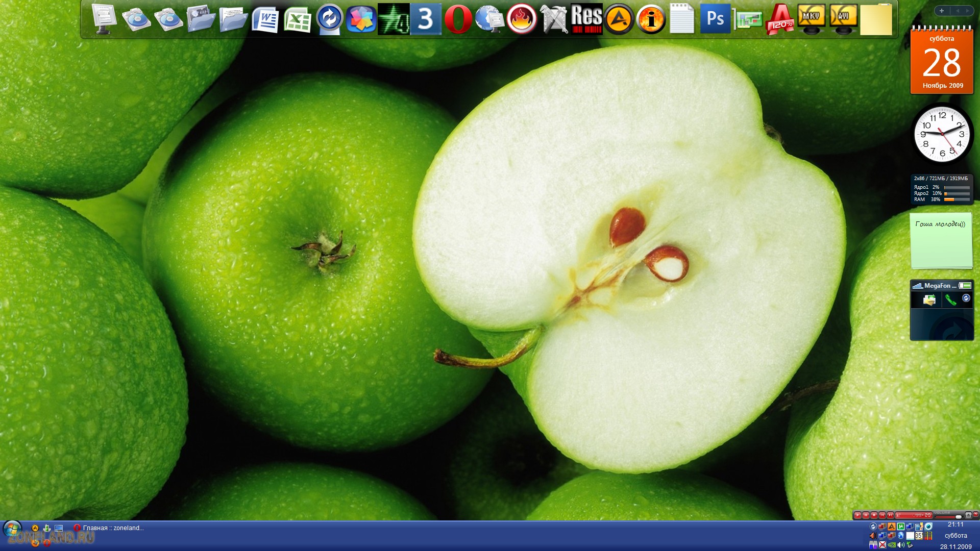Open the uTorrent tray icon
Image resolution: width=980 pixels, height=551 pixels.
[901, 526]
